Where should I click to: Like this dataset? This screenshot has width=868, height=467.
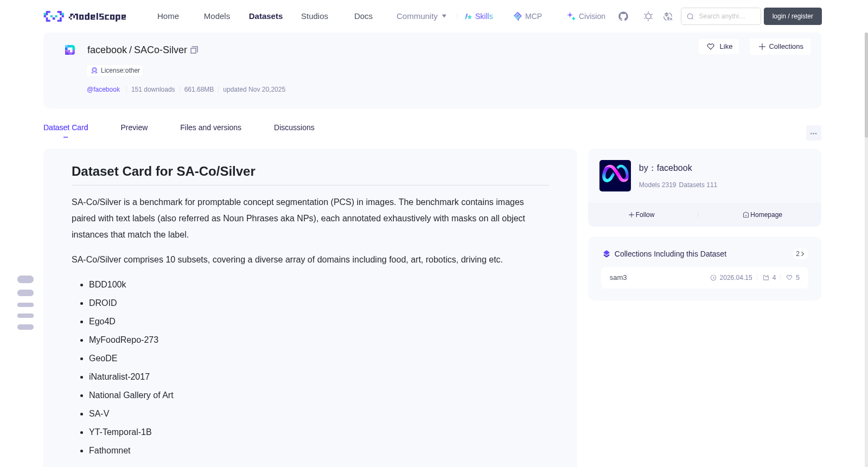click(719, 47)
